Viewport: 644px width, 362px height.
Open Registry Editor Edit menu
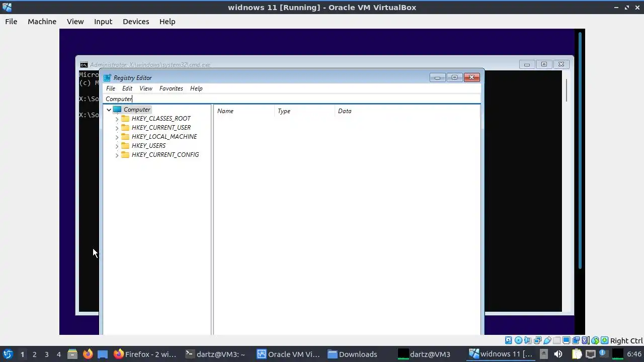[127, 88]
